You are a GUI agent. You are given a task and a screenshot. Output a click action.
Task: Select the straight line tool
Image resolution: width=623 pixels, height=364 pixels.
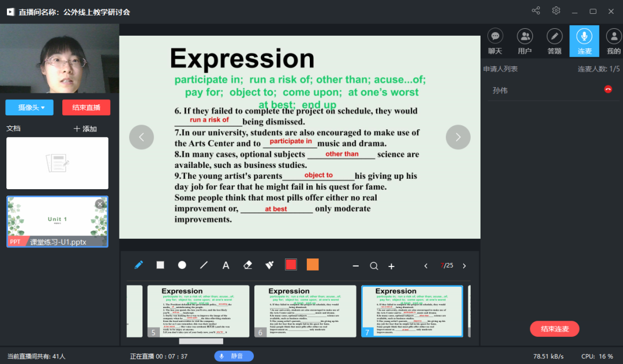pyautogui.click(x=204, y=265)
